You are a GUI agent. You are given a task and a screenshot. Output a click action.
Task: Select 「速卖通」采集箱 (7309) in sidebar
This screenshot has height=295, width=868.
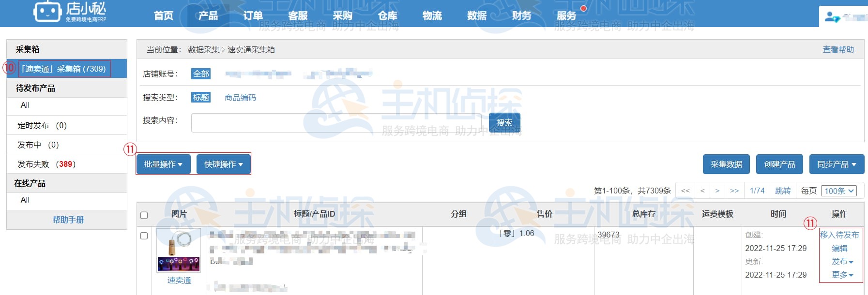pyautogui.click(x=67, y=69)
